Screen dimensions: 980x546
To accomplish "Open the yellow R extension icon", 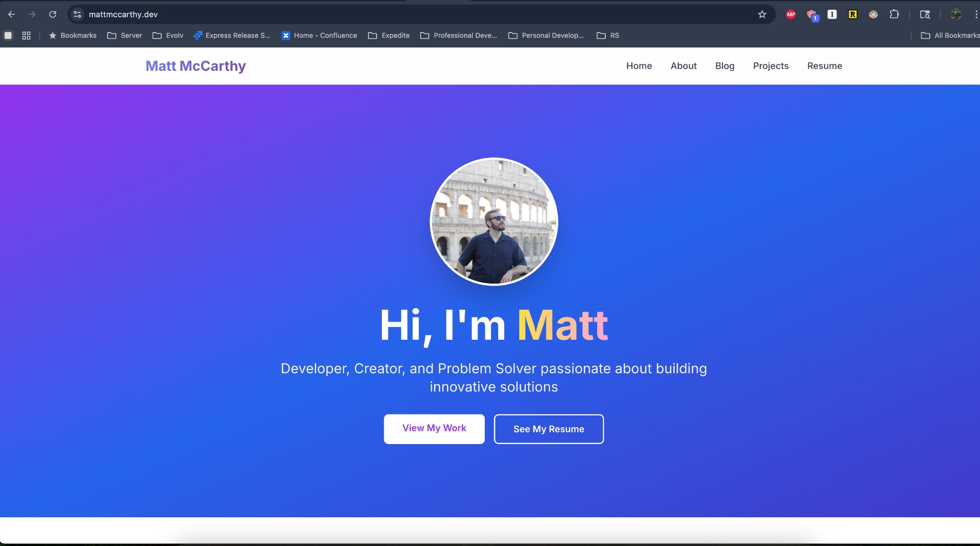I will click(x=852, y=14).
